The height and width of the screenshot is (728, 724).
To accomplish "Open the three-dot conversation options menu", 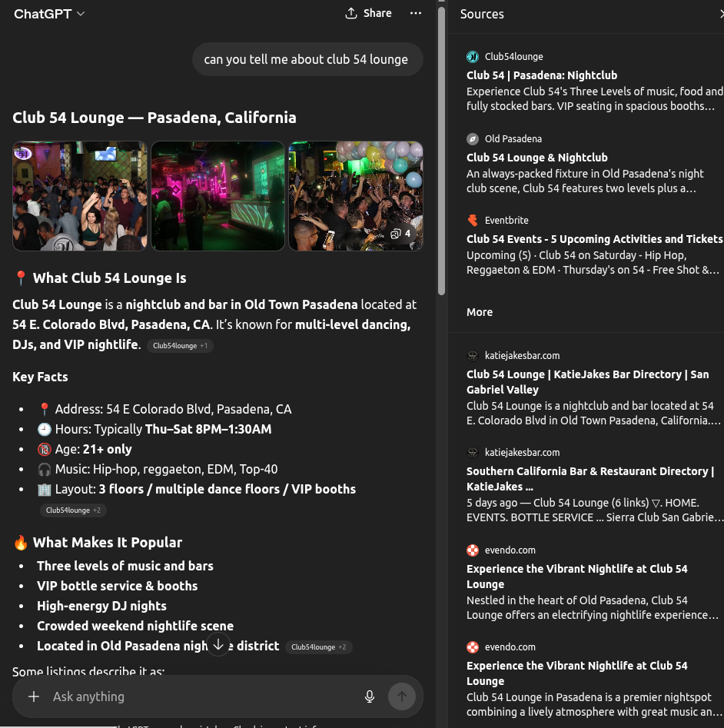I will [416, 14].
